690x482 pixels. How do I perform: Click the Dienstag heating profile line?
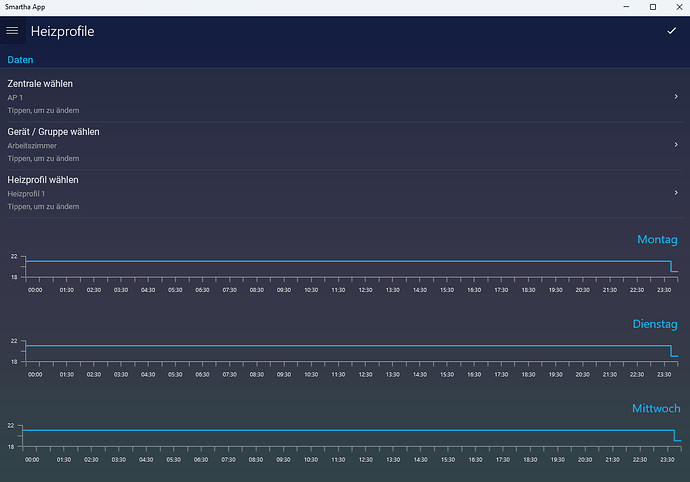pyautogui.click(x=340, y=346)
